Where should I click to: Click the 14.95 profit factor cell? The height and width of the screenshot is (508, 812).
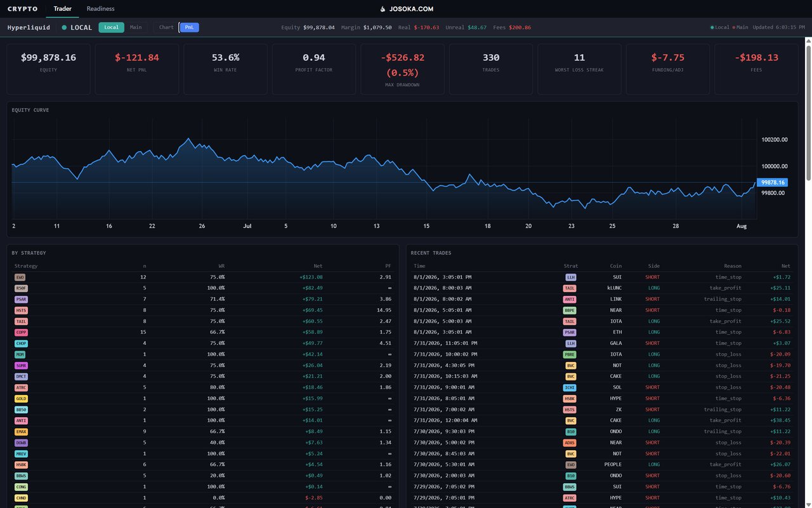384,311
